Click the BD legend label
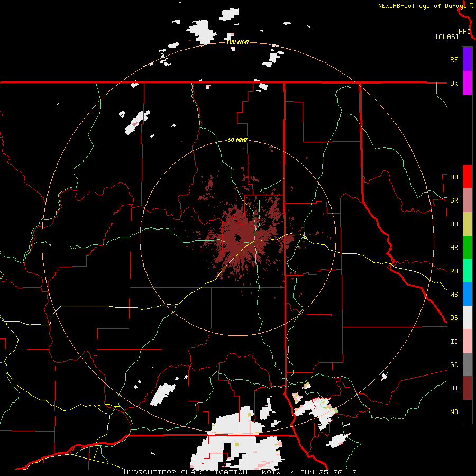The width and height of the screenshot is (476, 476). [454, 224]
